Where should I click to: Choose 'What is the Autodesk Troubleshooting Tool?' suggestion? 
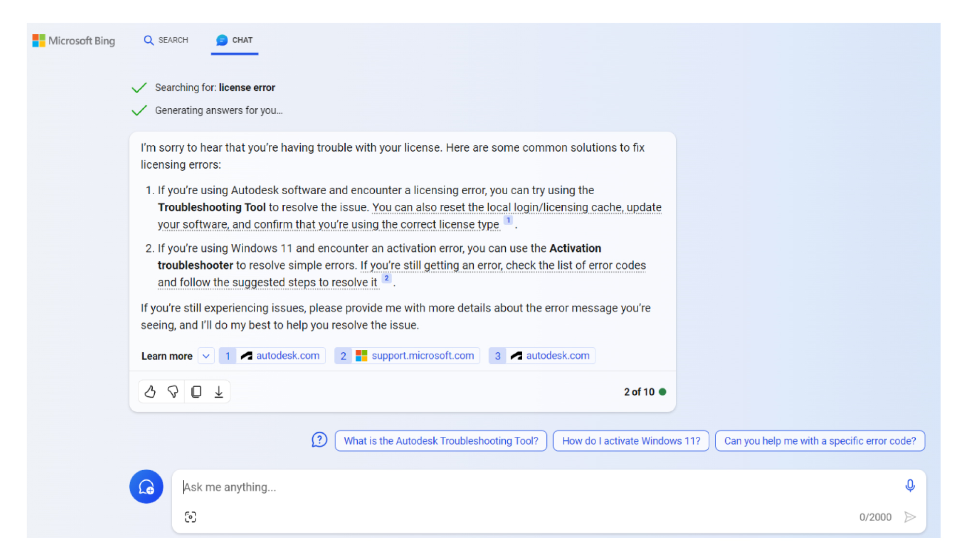tap(441, 441)
